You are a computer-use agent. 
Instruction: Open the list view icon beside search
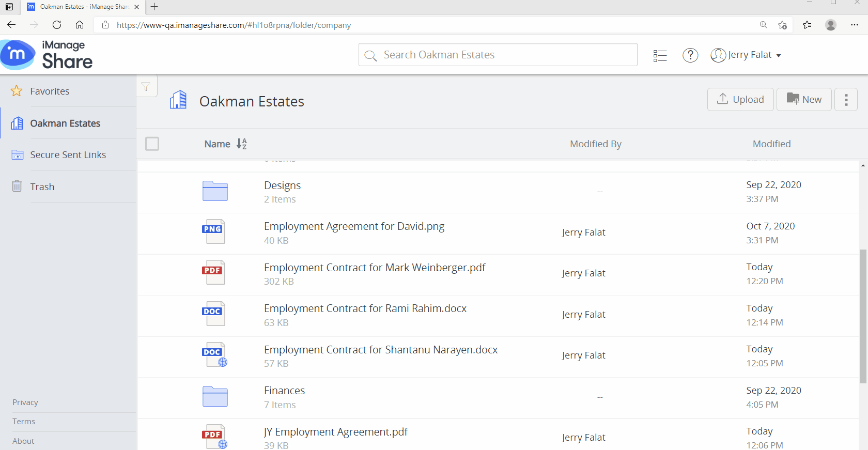[x=660, y=55]
